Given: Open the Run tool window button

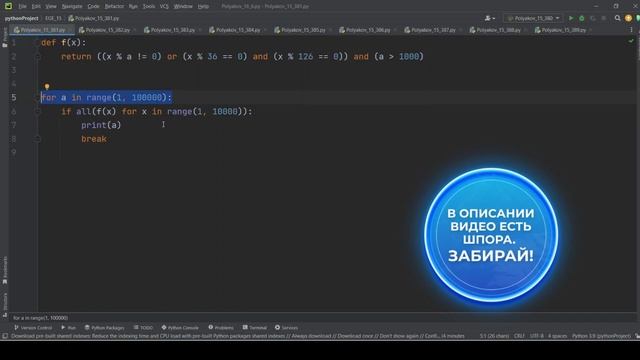Looking at the screenshot, I should [69, 327].
